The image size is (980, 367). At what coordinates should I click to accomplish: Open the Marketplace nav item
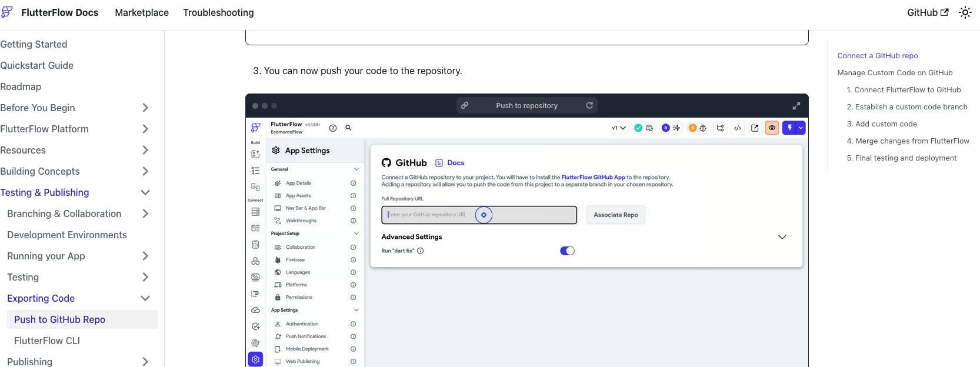(142, 12)
